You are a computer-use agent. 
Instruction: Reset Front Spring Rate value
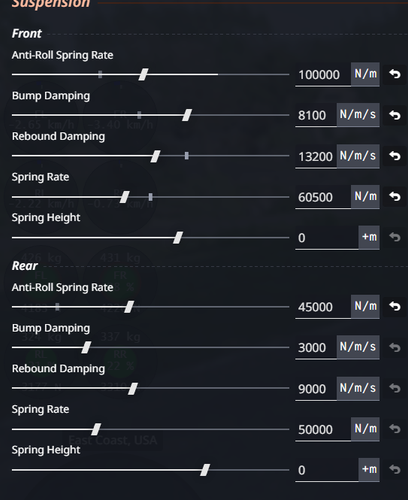point(395,197)
